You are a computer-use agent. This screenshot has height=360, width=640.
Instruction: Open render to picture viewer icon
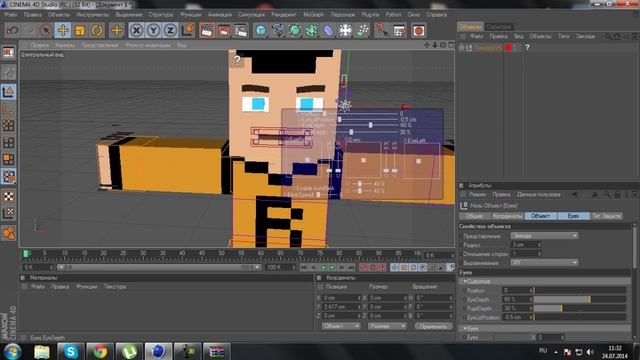224,31
